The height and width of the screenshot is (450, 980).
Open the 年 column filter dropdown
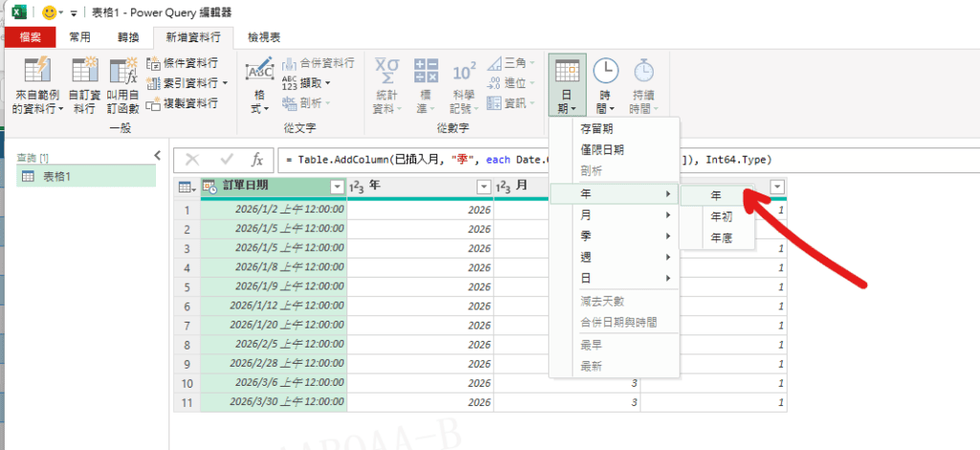click(483, 187)
